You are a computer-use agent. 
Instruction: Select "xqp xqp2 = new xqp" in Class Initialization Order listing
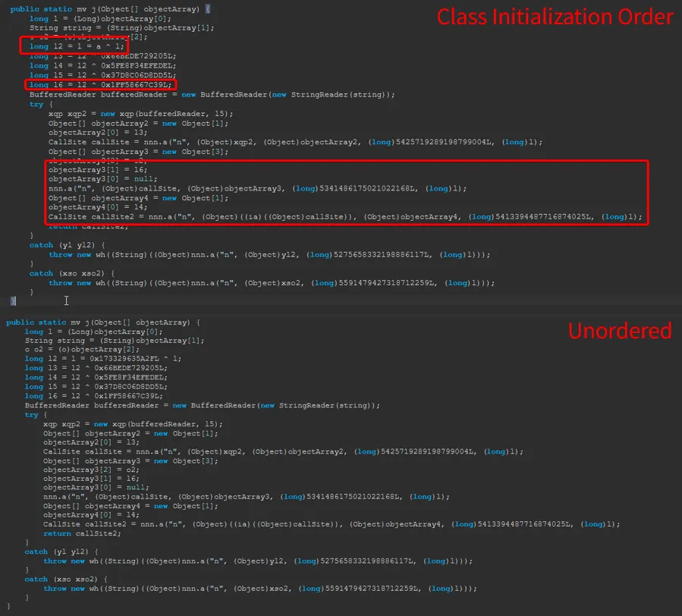(140, 114)
